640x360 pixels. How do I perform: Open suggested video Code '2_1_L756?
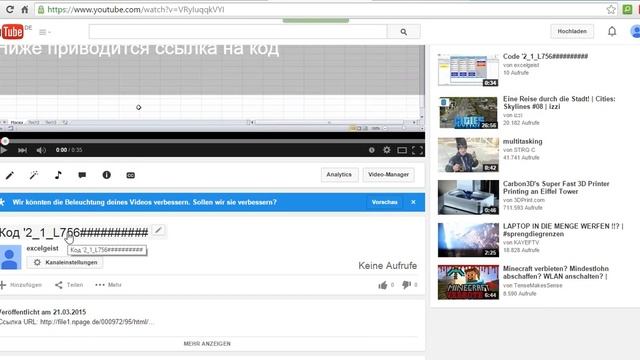545,56
